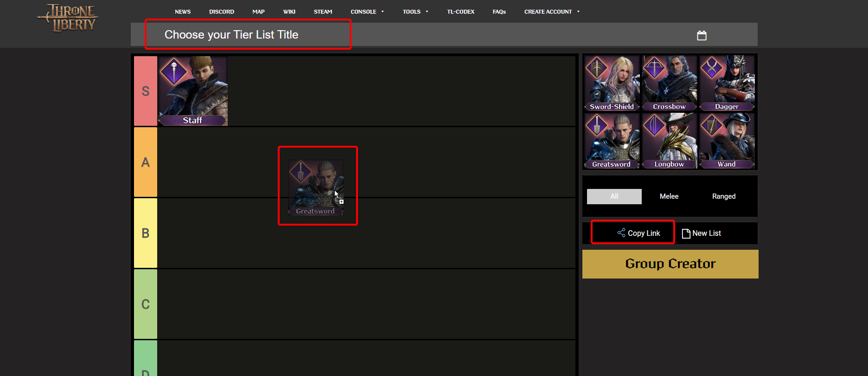Screen dimensions: 868x376
Task: Pick the Crossbow weapon card
Action: click(x=669, y=83)
